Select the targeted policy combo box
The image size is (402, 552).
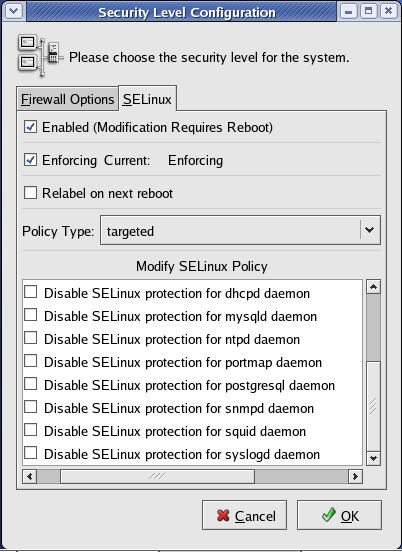coord(240,230)
